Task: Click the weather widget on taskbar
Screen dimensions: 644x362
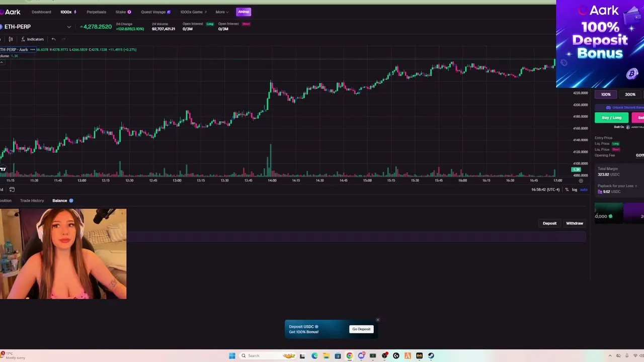Action: pos(13,355)
